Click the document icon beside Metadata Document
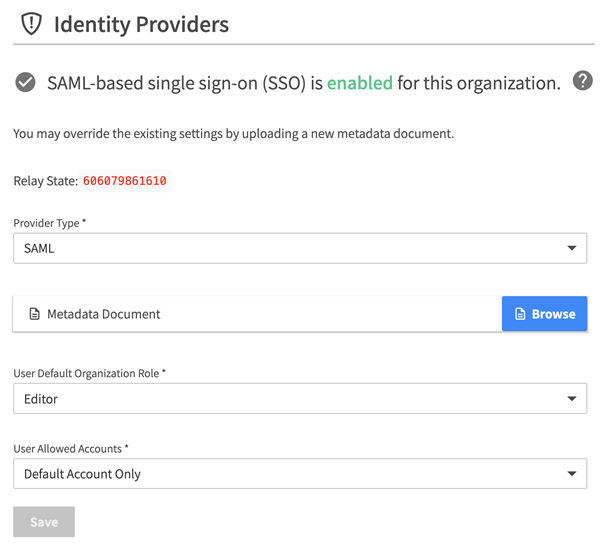 point(35,314)
